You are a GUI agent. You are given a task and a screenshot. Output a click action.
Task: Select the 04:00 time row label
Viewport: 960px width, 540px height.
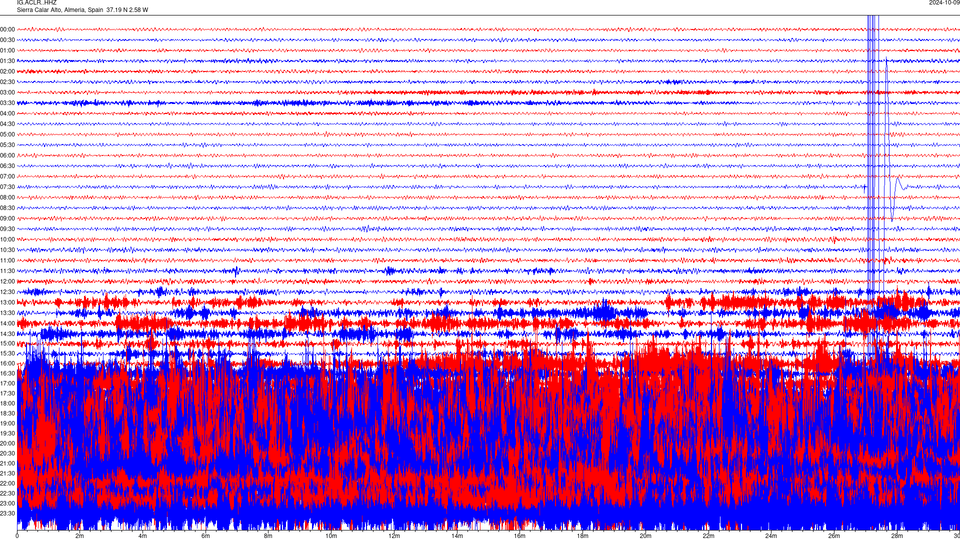(x=7, y=113)
